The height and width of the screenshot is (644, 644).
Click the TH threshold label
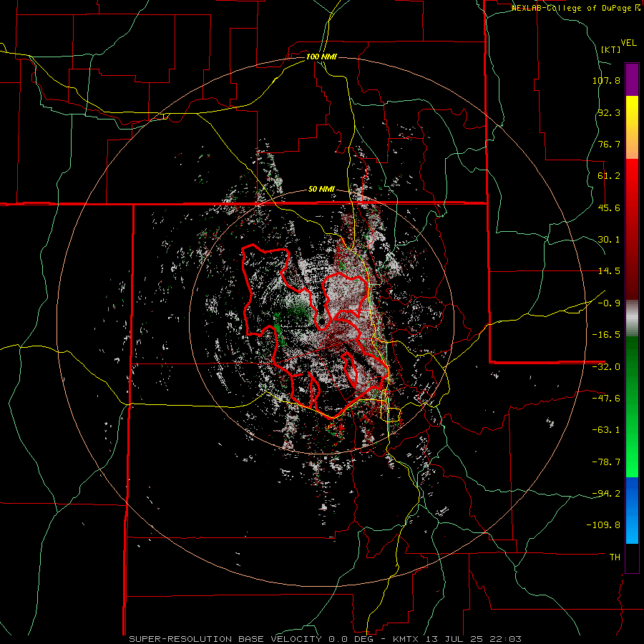click(615, 557)
